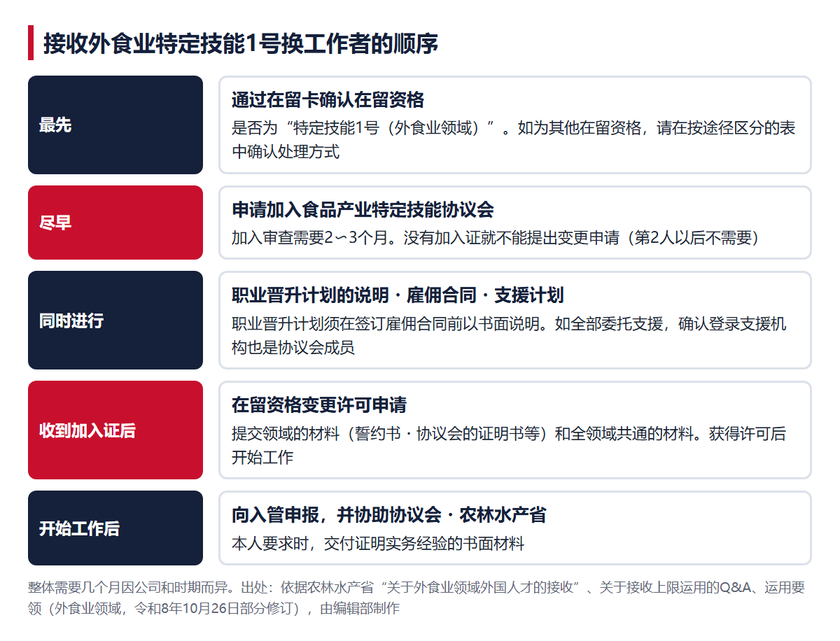The image size is (840, 641).
Task: Click heading 通过在留卡确认在留资格
Action: (328, 100)
